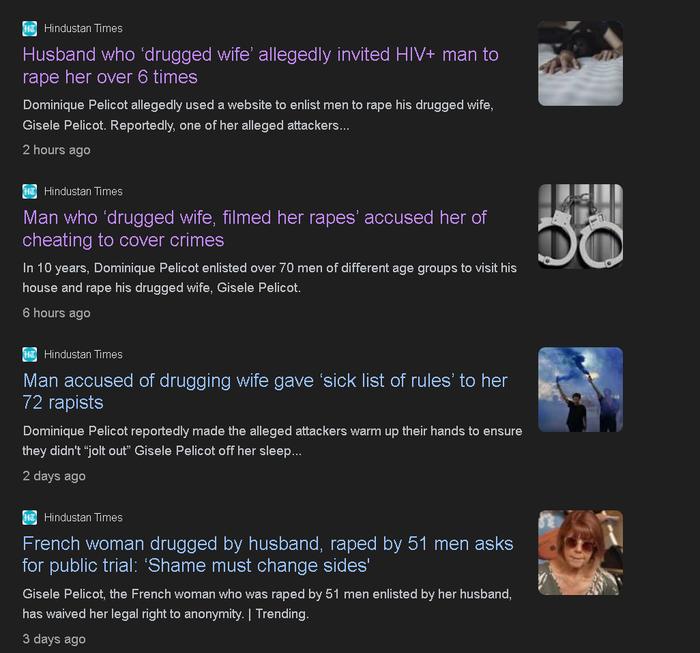The image size is (700, 653).
Task: Click Hindustan Times favicon on first result
Action: pos(29,29)
